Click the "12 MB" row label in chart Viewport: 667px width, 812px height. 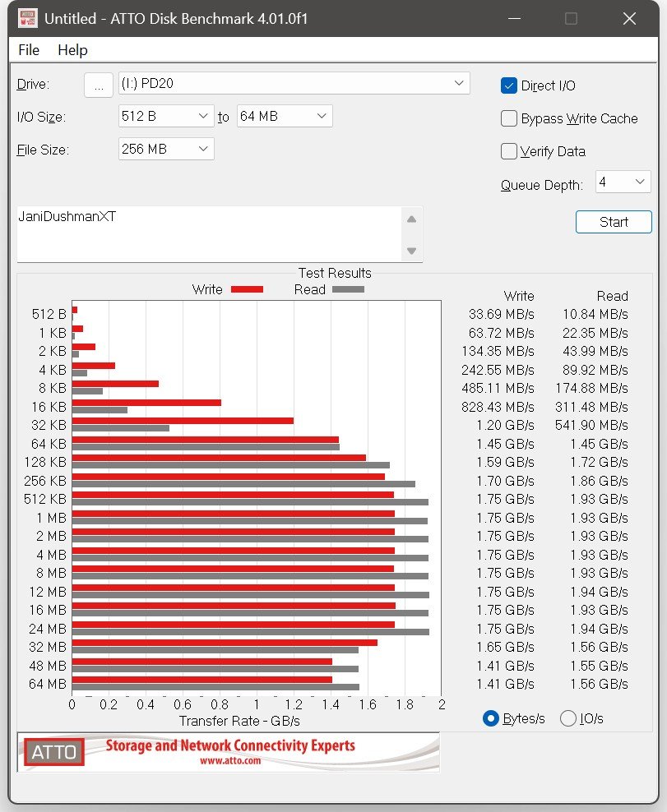[x=48, y=592]
